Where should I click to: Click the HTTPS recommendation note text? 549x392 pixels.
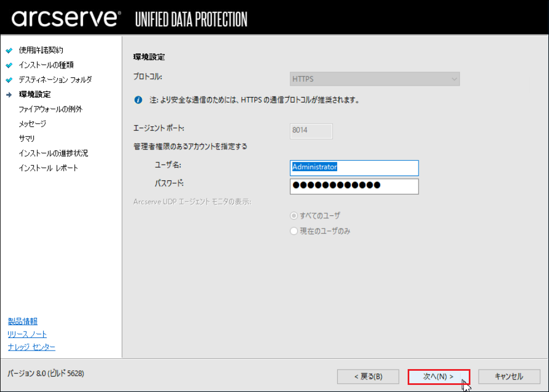[254, 100]
